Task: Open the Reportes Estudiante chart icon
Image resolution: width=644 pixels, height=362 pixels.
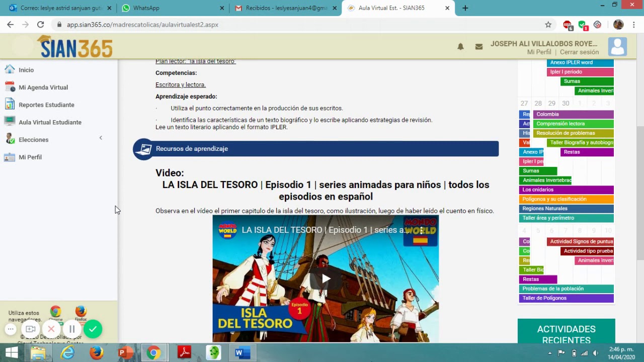Action: tap(10, 105)
